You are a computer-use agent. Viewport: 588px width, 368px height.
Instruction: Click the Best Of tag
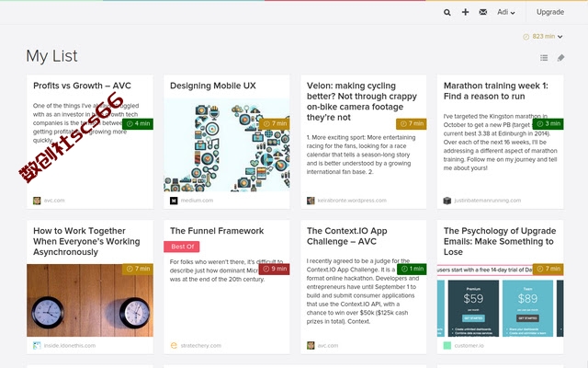point(182,247)
